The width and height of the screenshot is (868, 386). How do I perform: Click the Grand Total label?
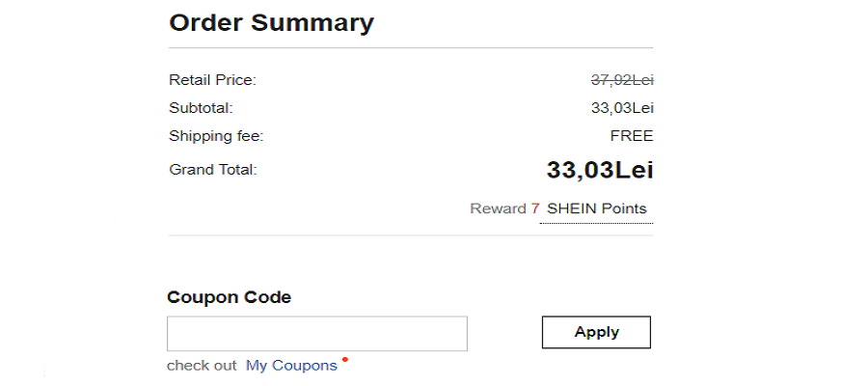click(213, 170)
